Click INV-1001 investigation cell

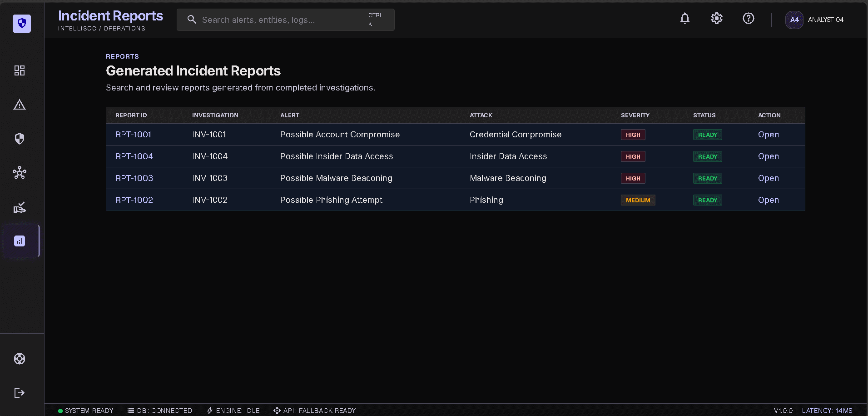click(209, 135)
